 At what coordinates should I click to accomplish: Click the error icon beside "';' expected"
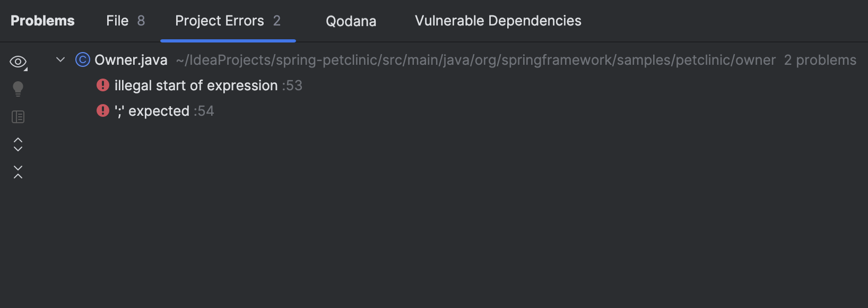[102, 110]
